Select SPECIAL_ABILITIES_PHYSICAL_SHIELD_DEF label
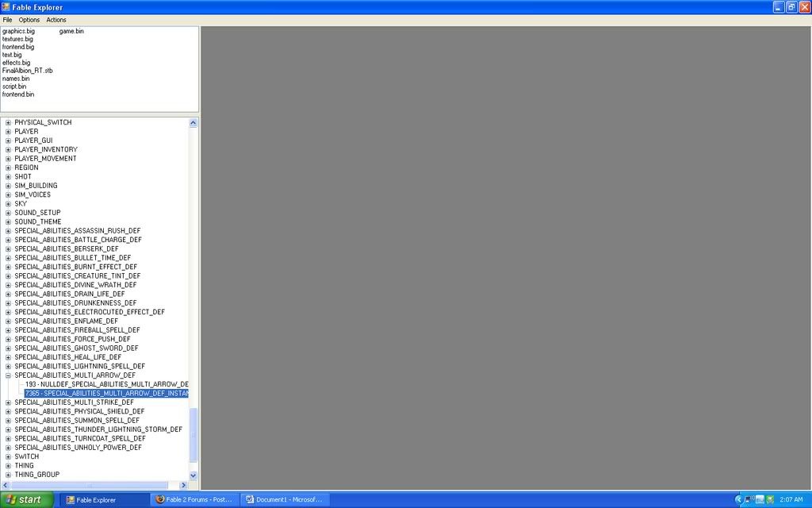 click(x=79, y=412)
